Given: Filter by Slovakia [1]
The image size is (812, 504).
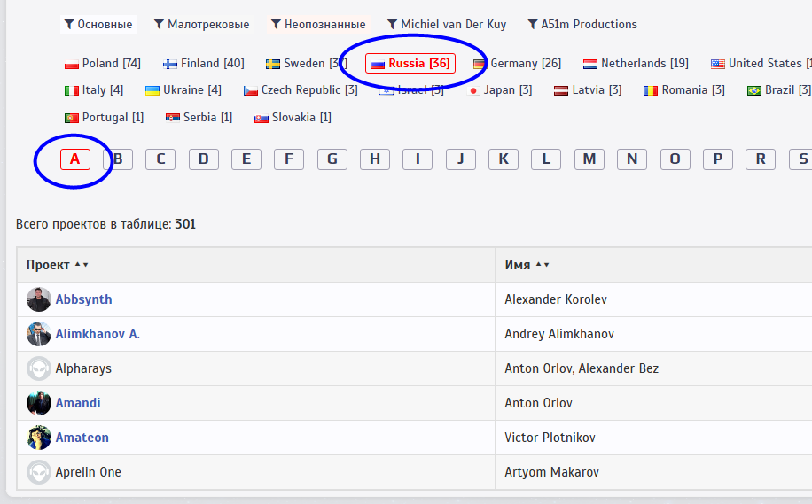Looking at the screenshot, I should 293,118.
